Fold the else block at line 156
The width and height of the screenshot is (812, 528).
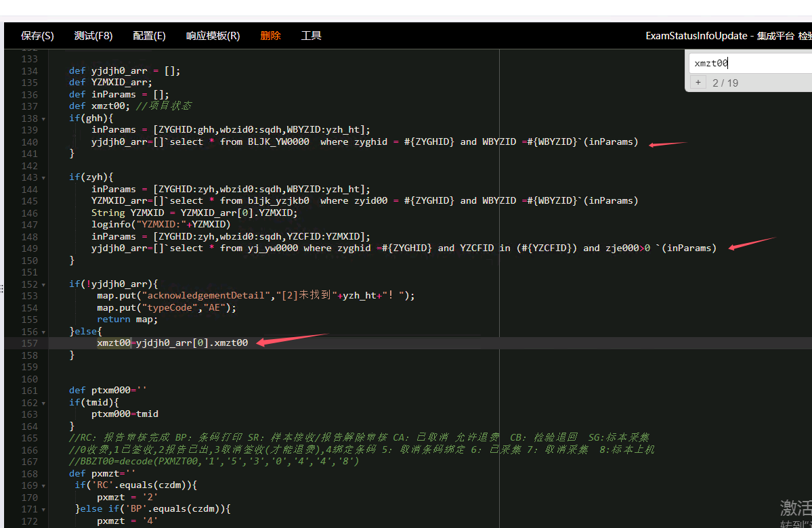tap(44, 332)
